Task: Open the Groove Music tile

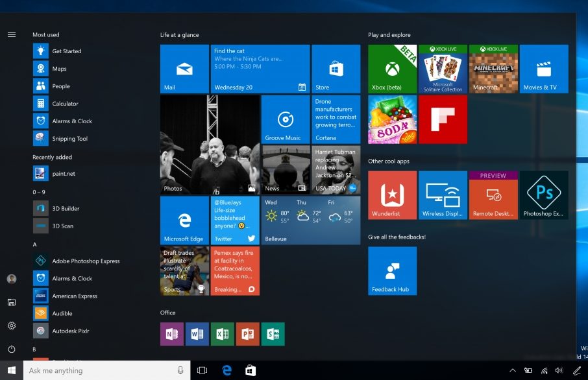Action: pyautogui.click(x=285, y=119)
